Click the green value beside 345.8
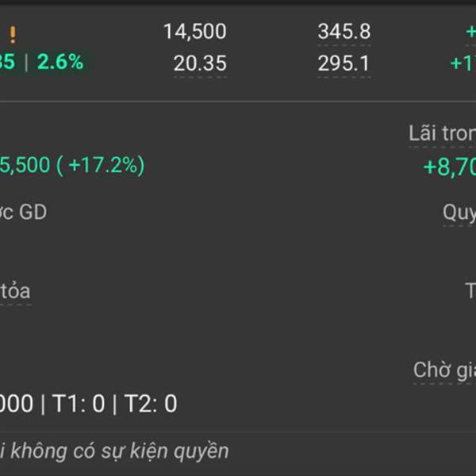The width and height of the screenshot is (476, 476). point(470,32)
